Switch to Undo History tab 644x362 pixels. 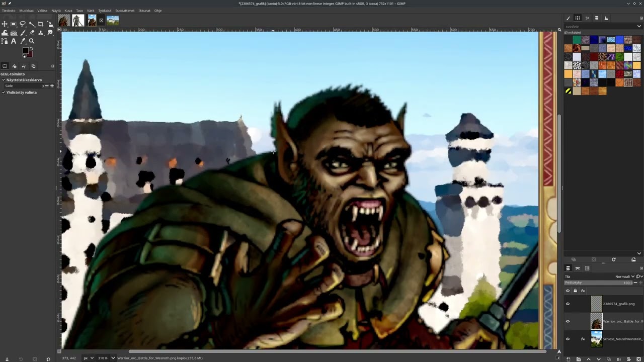24,66
